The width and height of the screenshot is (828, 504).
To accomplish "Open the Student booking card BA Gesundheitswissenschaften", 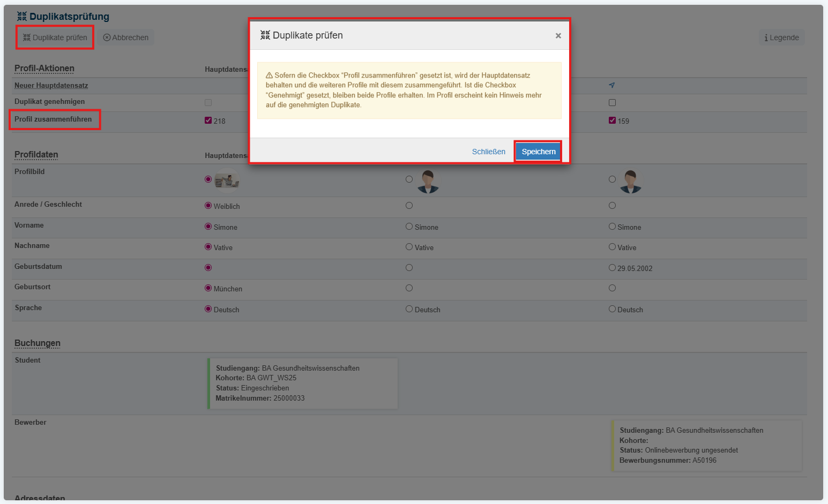I will click(x=303, y=383).
